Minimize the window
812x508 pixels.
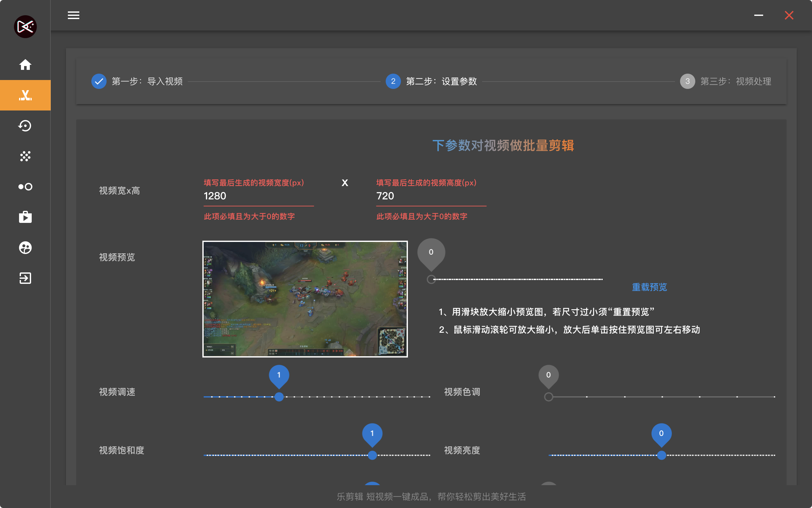pos(758,15)
